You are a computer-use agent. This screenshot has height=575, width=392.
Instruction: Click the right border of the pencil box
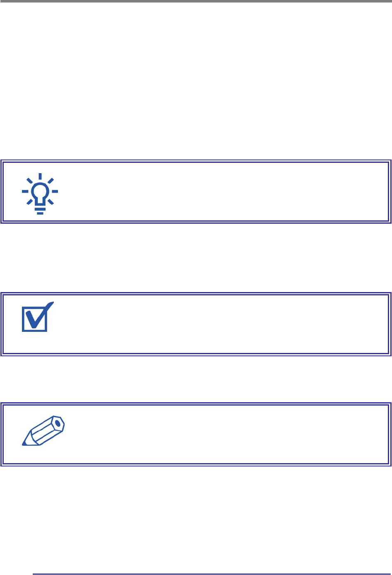point(390,433)
